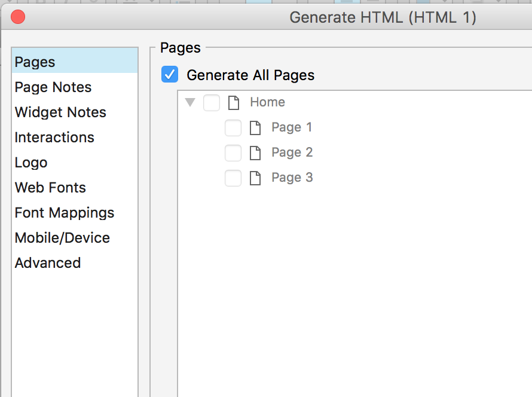
Task: Click the Page 1 document icon
Action: (255, 127)
